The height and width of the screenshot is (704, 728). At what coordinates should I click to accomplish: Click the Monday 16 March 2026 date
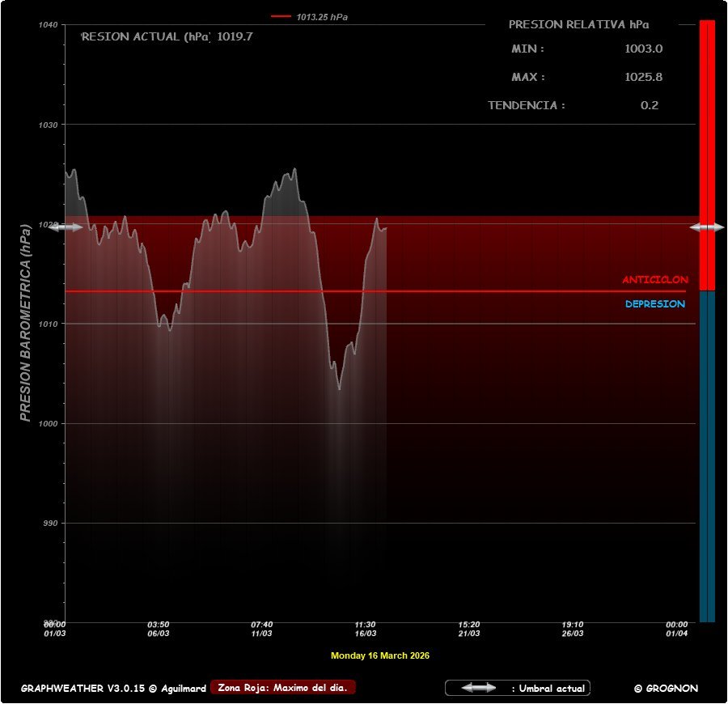[379, 655]
